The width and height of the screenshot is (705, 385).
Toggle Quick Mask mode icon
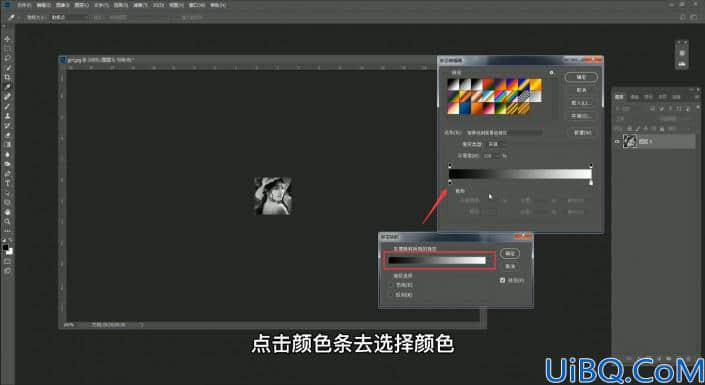7,262
